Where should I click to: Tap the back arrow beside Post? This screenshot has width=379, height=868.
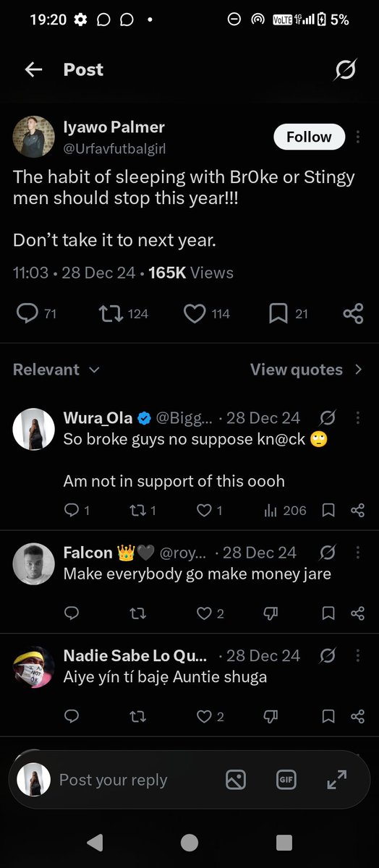33,69
